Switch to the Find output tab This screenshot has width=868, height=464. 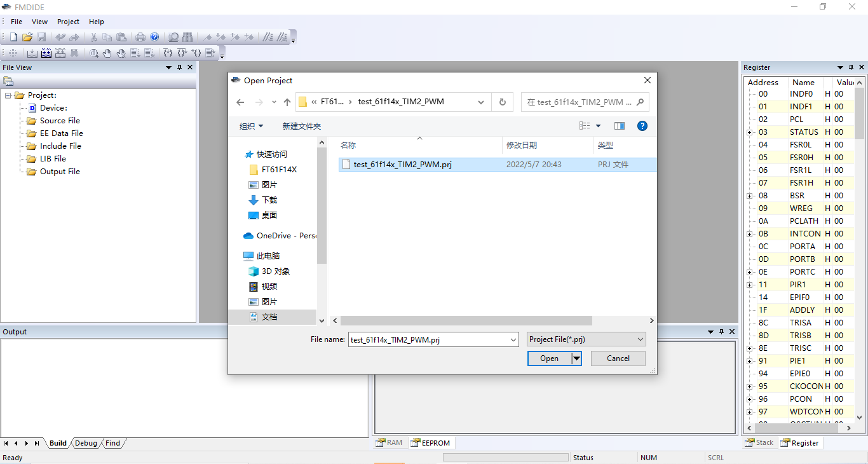point(112,443)
